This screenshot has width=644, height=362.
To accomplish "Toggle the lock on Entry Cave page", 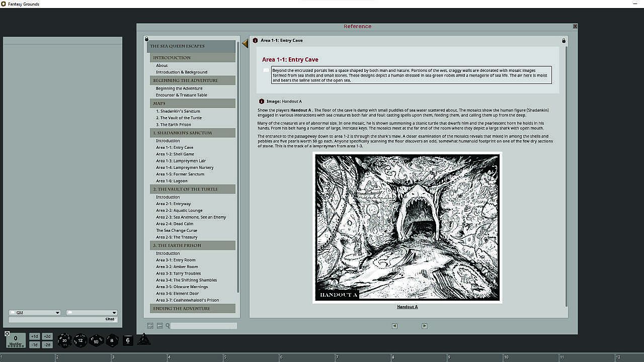I will click(x=563, y=41).
